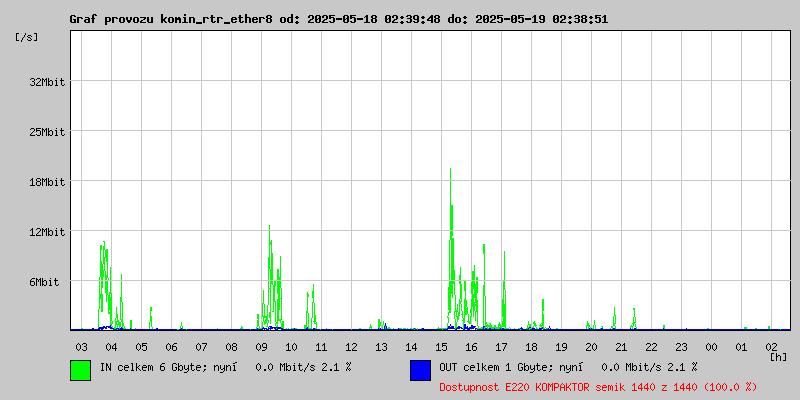The image size is (800, 400).
Task: Click hour label '00' on x-axis
Action: coord(711,347)
